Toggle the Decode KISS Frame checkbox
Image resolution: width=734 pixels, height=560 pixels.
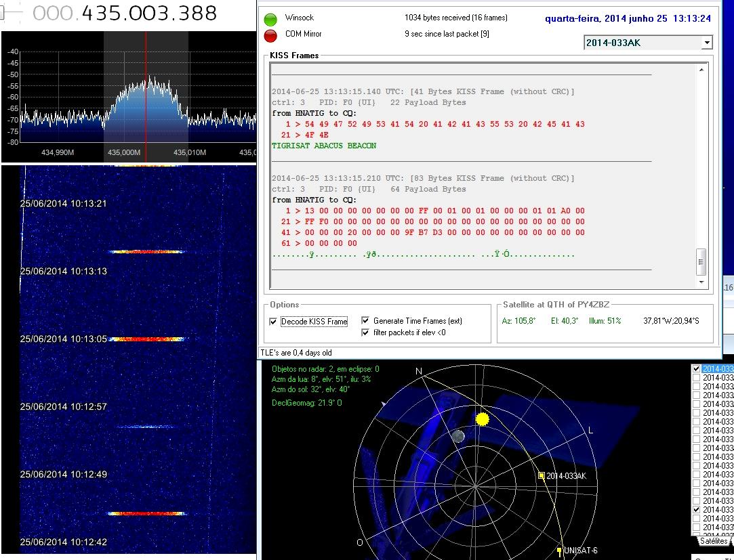(x=273, y=322)
